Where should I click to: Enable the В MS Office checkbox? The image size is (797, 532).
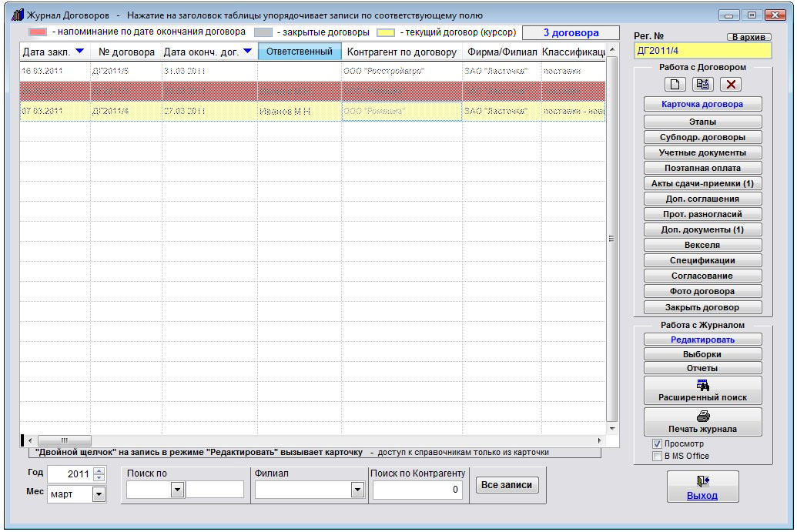click(657, 456)
